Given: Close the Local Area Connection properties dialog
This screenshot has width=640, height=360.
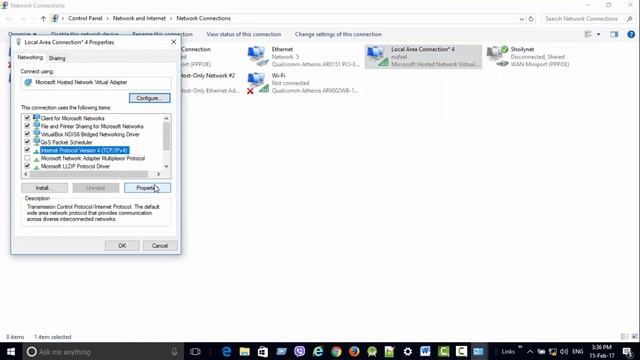Looking at the screenshot, I should pyautogui.click(x=173, y=42).
